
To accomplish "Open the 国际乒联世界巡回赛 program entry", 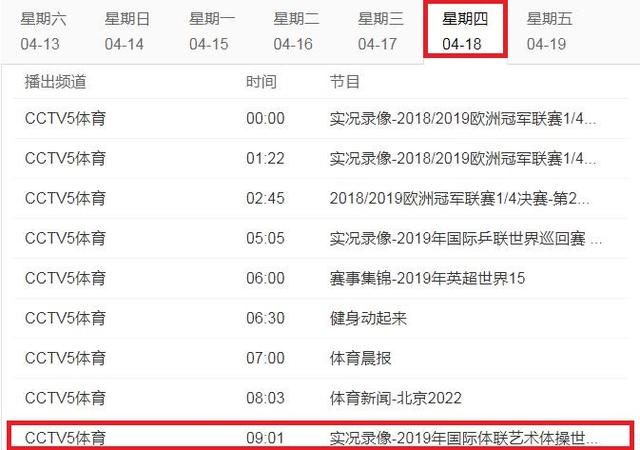I will pyautogui.click(x=466, y=238).
